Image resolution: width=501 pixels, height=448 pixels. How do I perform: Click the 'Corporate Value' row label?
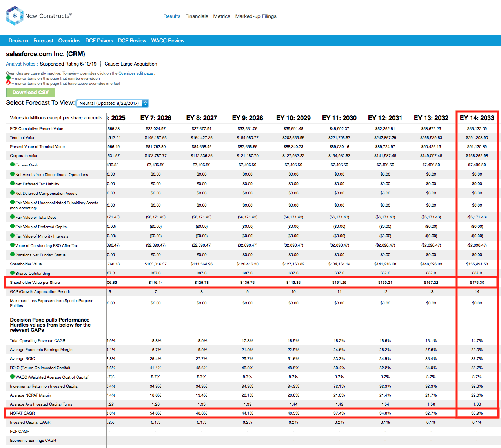coord(24,156)
